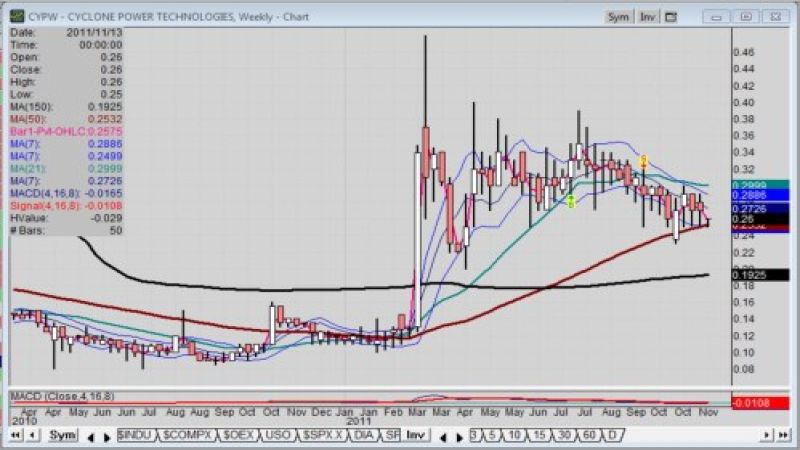Click the 0.46 price scale label
This screenshot has width=800, height=450.
743,52
